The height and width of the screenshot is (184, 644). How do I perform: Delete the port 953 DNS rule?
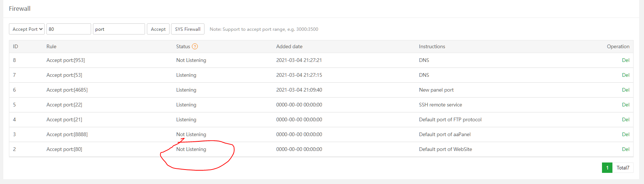[x=625, y=60]
